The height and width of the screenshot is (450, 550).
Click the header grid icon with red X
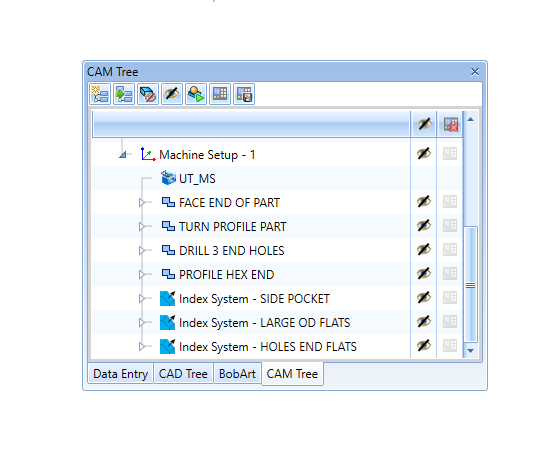click(451, 124)
